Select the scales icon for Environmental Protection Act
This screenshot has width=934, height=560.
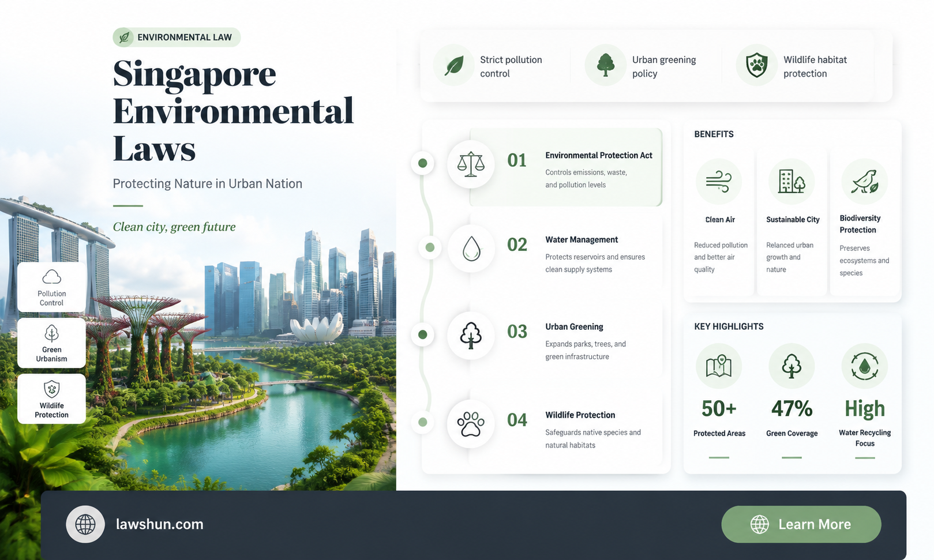pyautogui.click(x=471, y=164)
